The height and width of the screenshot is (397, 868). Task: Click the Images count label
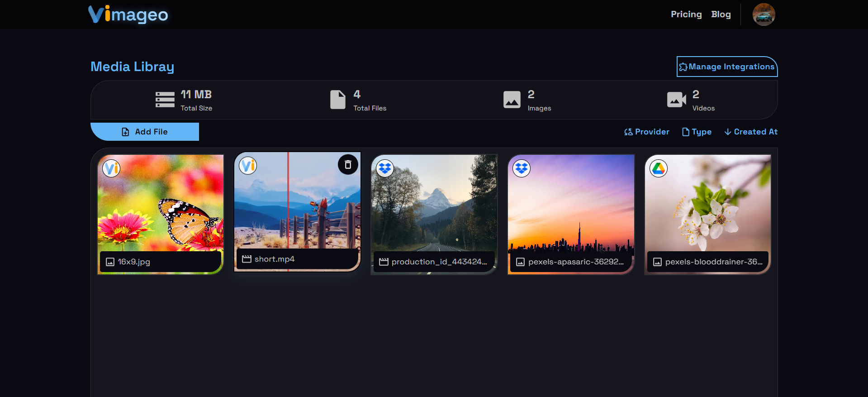tap(539, 108)
